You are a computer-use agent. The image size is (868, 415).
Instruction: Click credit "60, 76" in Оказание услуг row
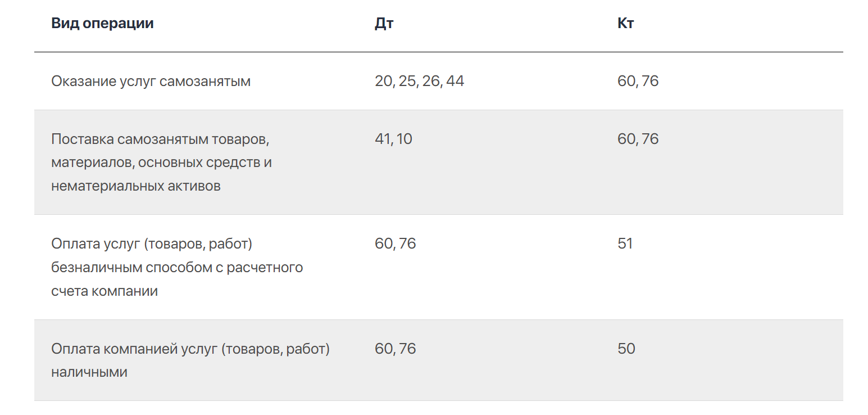click(x=638, y=82)
